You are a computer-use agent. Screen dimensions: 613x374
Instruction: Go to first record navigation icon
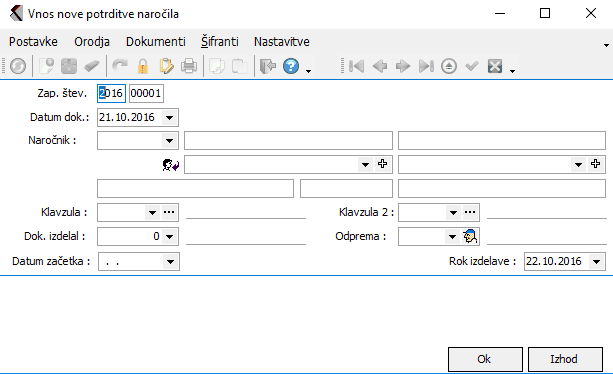pos(356,66)
